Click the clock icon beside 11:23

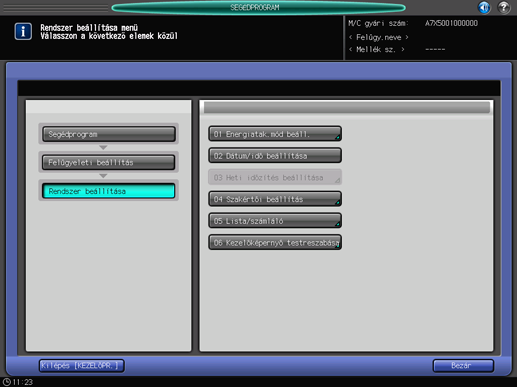point(6,382)
